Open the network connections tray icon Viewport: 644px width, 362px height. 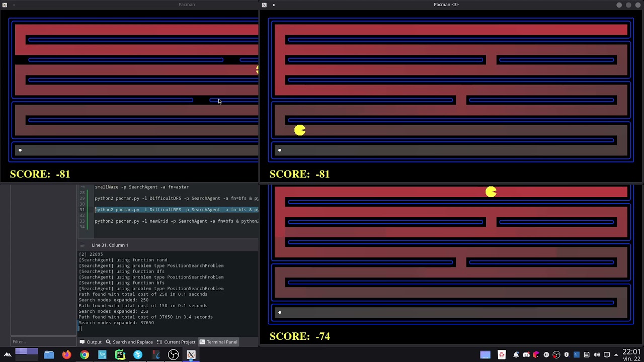[607, 354]
